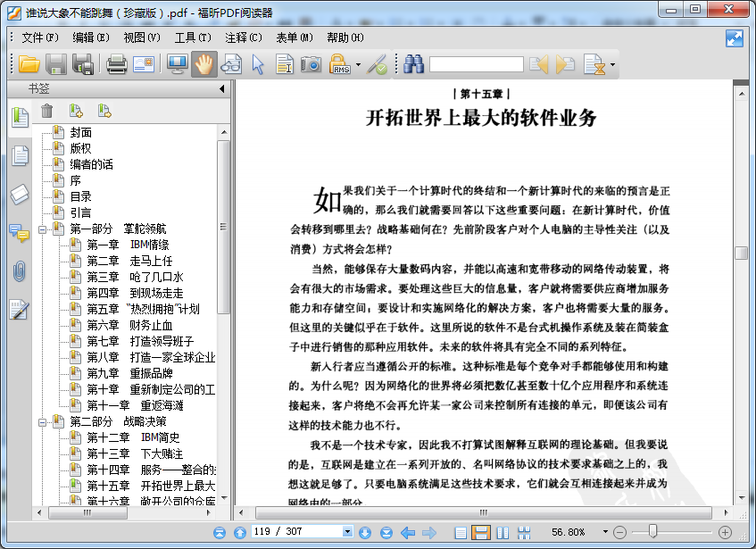Click the Print icon
Screen dimensions: 756x549
[x=117, y=64]
